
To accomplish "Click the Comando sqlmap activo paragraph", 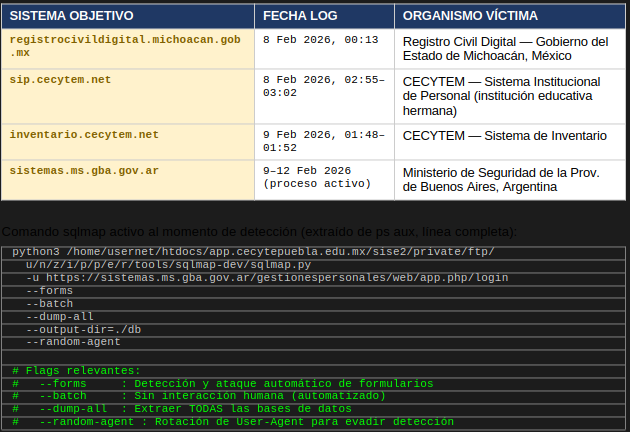I will point(259,232).
